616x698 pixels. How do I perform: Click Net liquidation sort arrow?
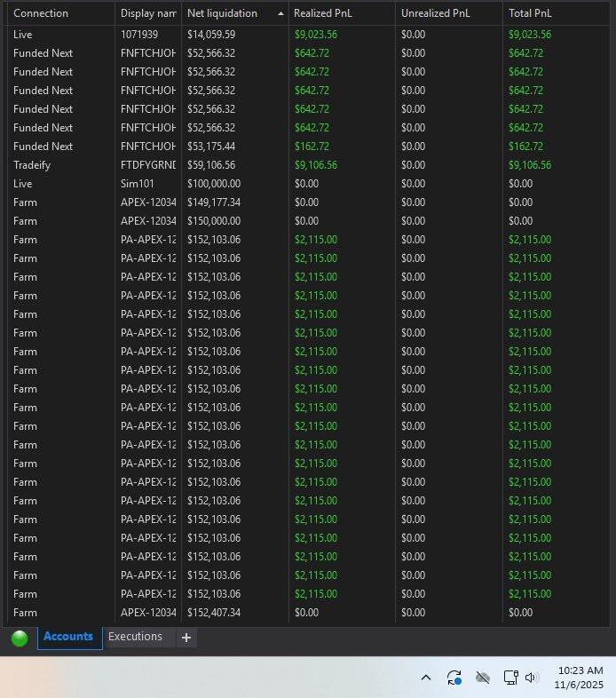coord(281,14)
